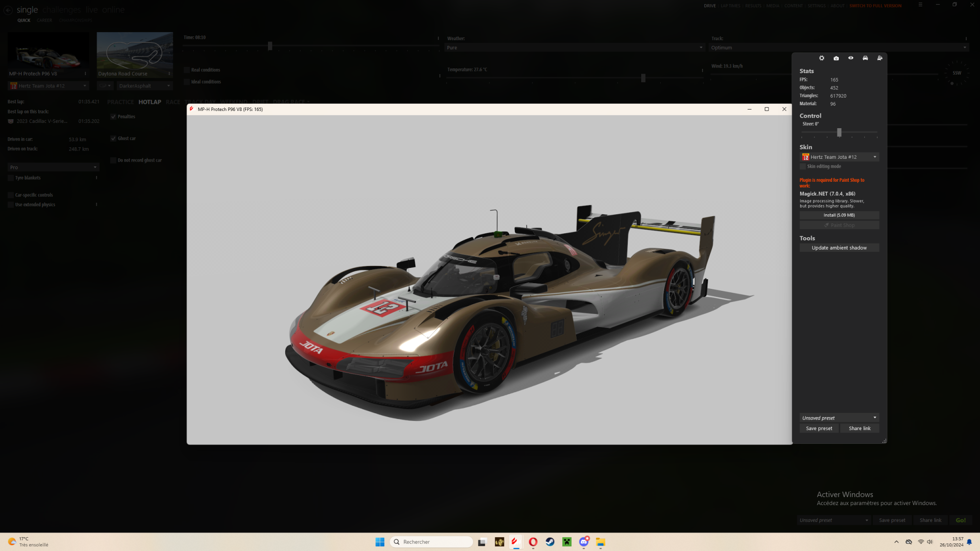Click Update ambient shadow button
The width and height of the screenshot is (980, 551).
pos(839,248)
